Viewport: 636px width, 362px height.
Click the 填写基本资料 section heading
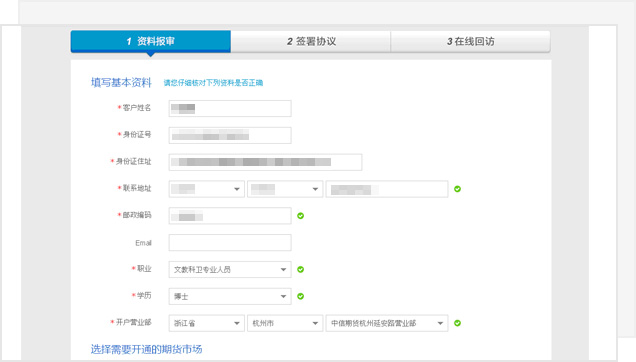tap(121, 82)
